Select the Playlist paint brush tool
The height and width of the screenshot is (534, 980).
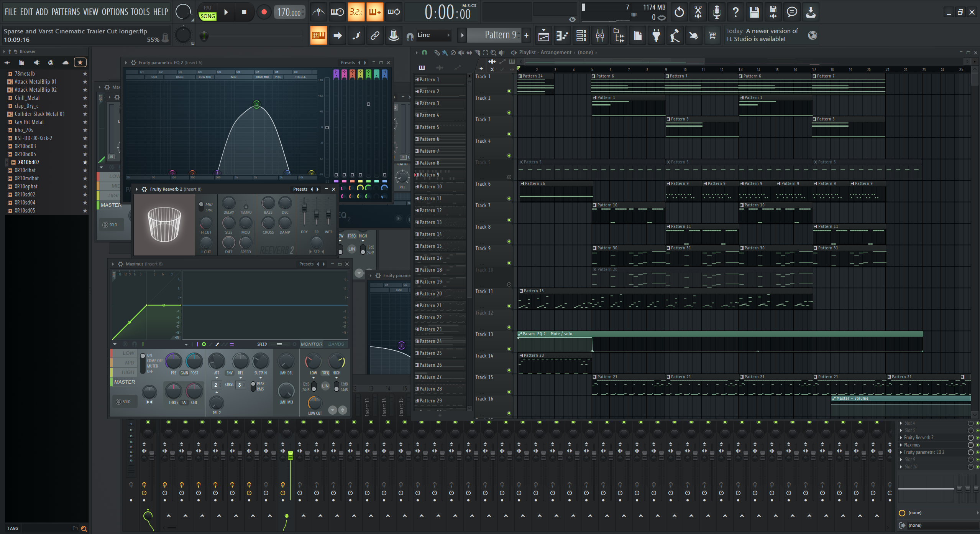(445, 53)
